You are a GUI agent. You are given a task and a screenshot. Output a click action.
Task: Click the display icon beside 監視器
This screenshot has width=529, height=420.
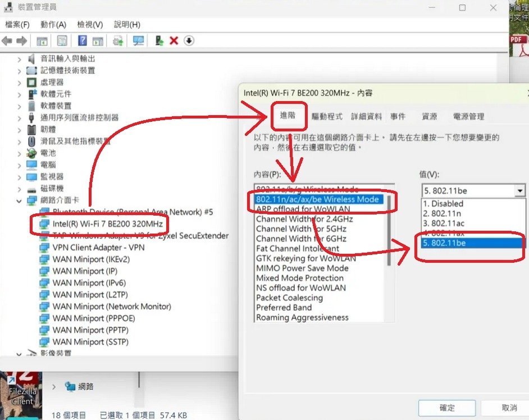[x=31, y=177]
